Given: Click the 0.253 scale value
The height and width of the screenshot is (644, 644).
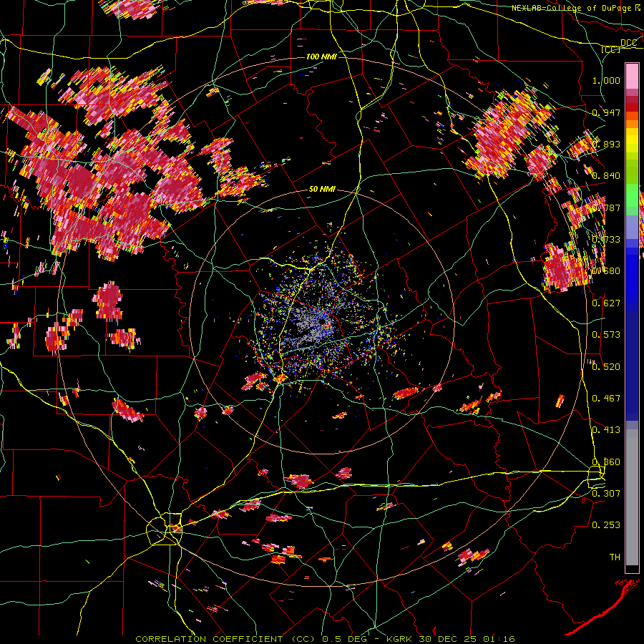Looking at the screenshot, I should (x=606, y=525).
